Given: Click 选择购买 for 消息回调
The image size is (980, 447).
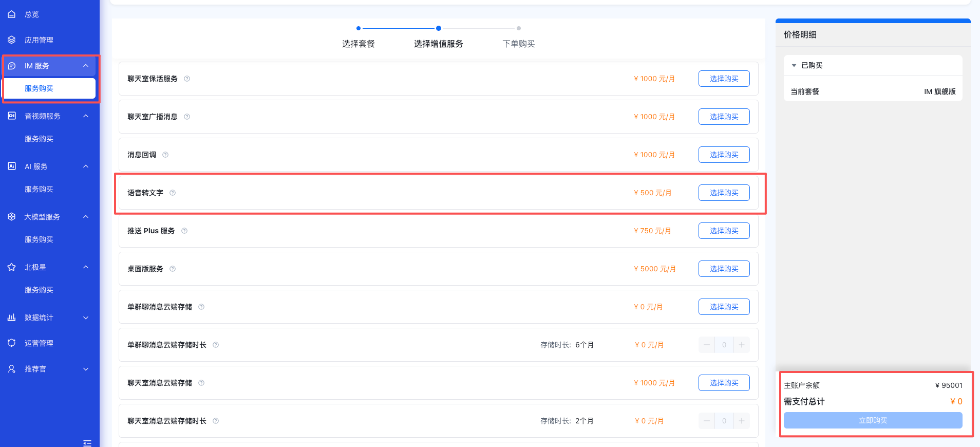Looking at the screenshot, I should click(724, 155).
